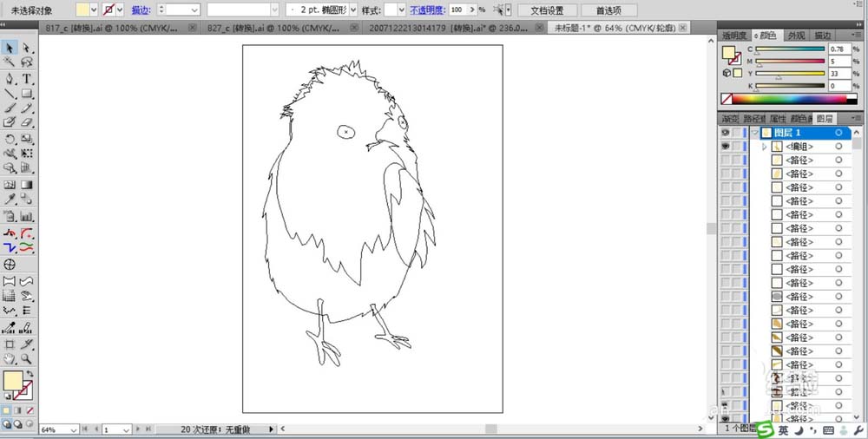Select the Eyedropper tool

pos(10,200)
